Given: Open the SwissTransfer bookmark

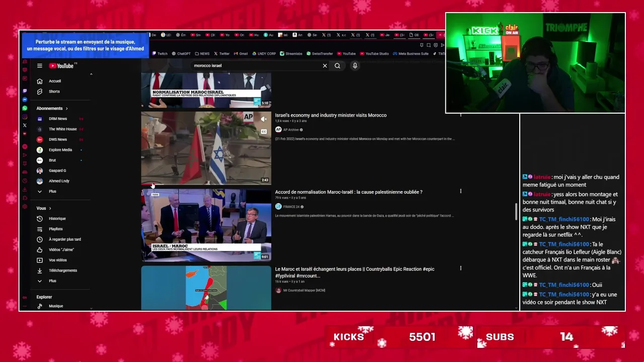Looking at the screenshot, I should tap(319, 54).
